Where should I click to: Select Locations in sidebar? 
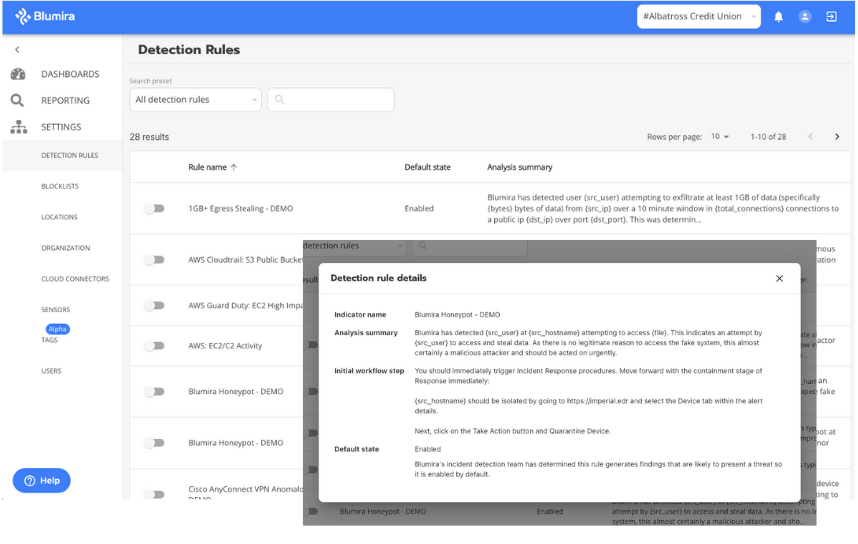59,217
